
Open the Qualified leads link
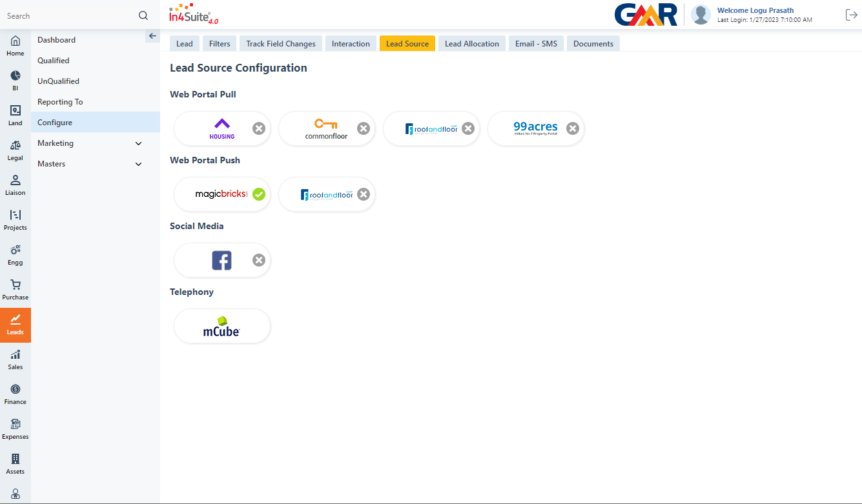coord(54,61)
